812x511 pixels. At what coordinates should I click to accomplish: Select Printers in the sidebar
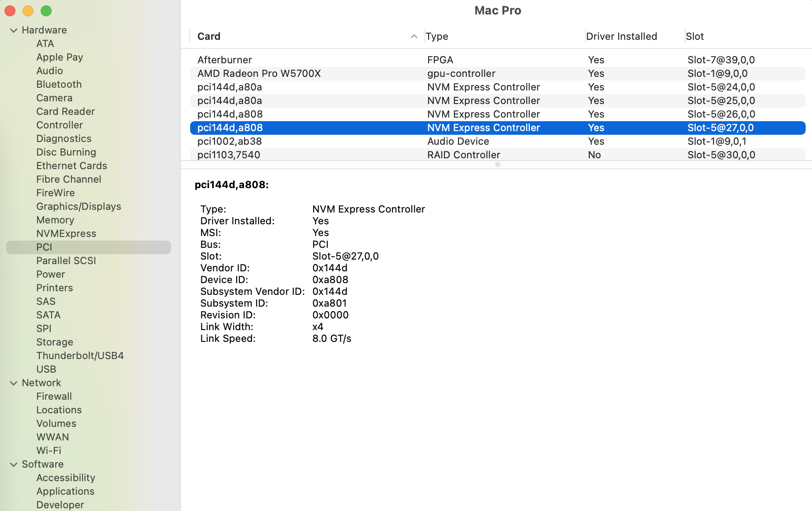pyautogui.click(x=54, y=288)
